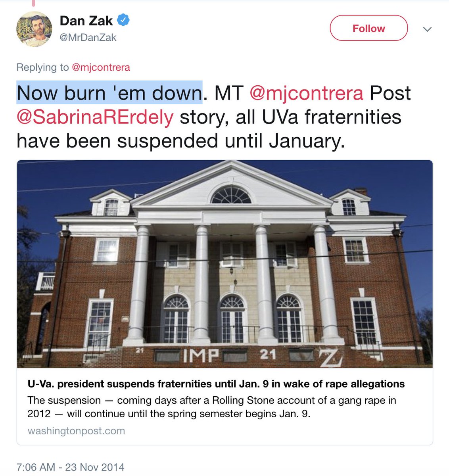Open the U-Va. president suspends fraternities headline
The width and height of the screenshot is (449, 476).
coord(216,384)
